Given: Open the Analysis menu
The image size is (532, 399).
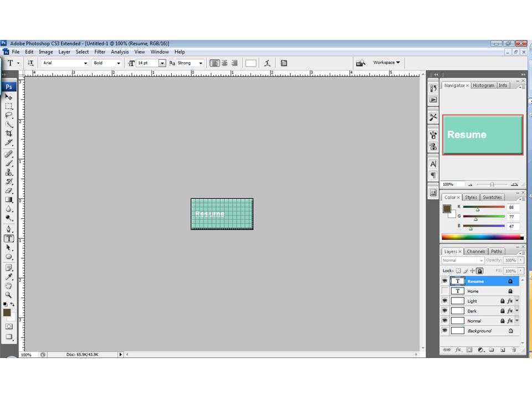Looking at the screenshot, I should (120, 52).
